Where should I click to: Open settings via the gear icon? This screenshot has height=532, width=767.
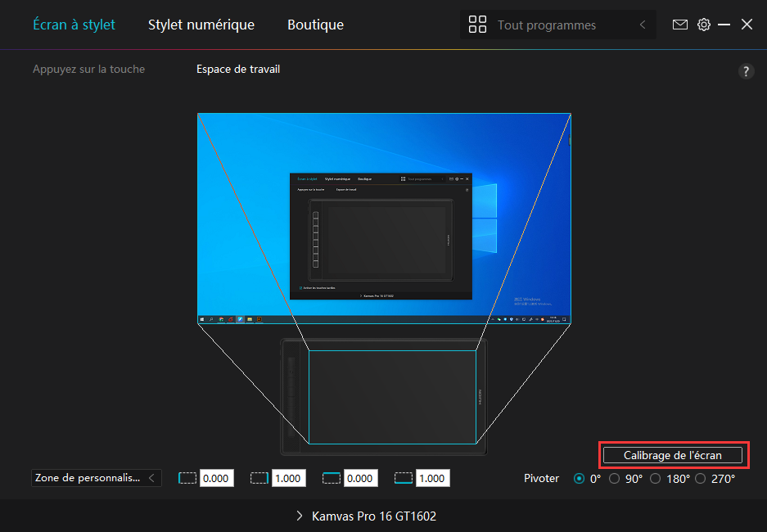(x=703, y=25)
